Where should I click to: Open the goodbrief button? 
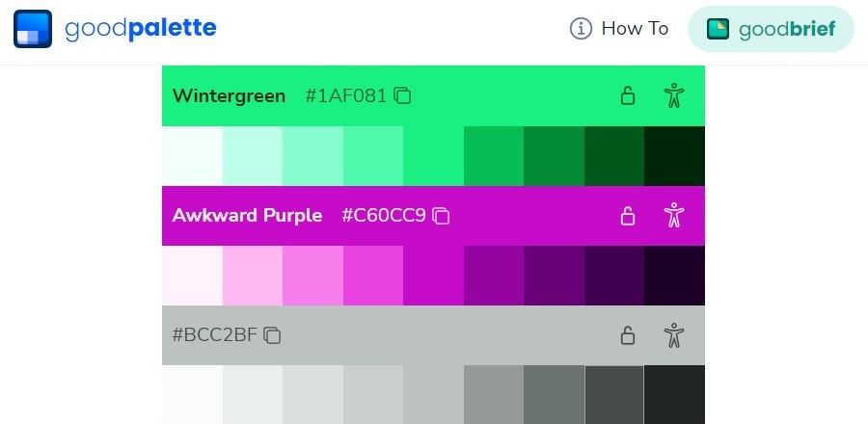pos(771,29)
